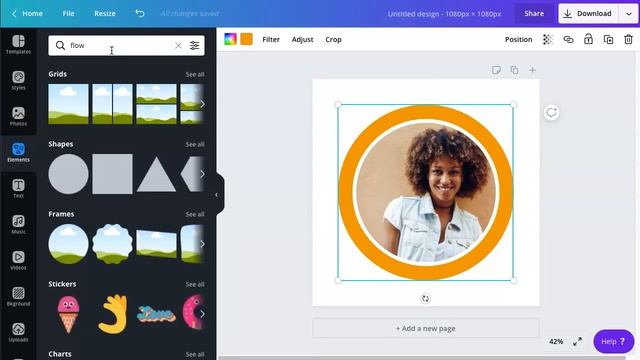Image resolution: width=640 pixels, height=360 pixels.
Task: Open search filter options icon
Action: [x=194, y=45]
